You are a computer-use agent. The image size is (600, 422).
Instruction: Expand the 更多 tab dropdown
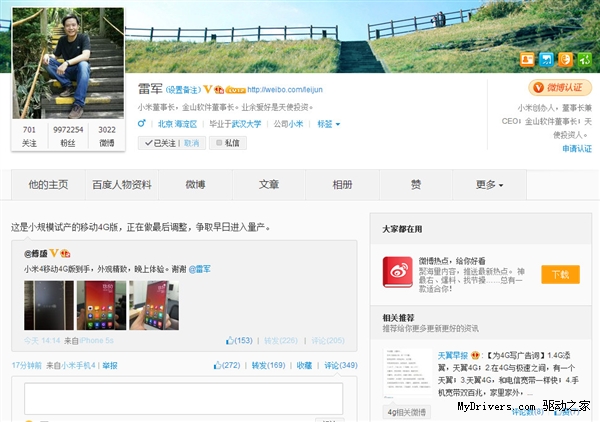(x=489, y=185)
